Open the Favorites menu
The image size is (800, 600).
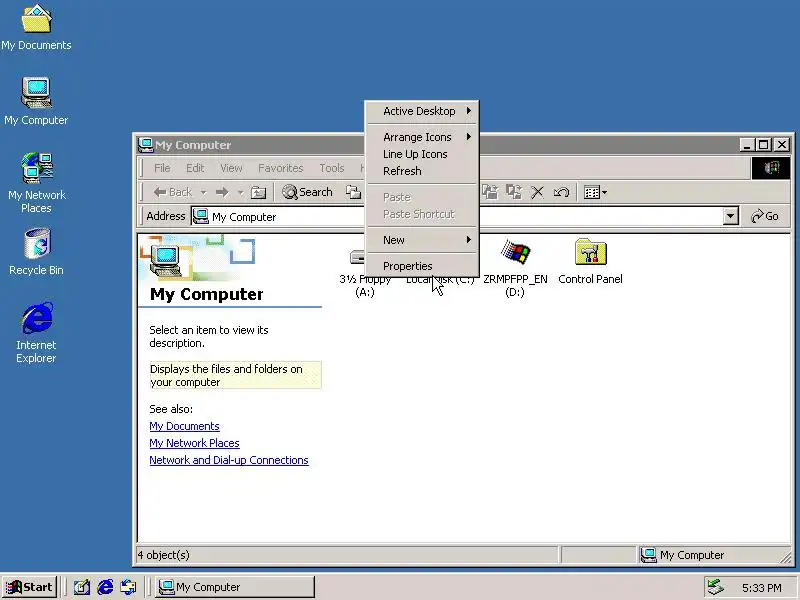click(x=281, y=168)
